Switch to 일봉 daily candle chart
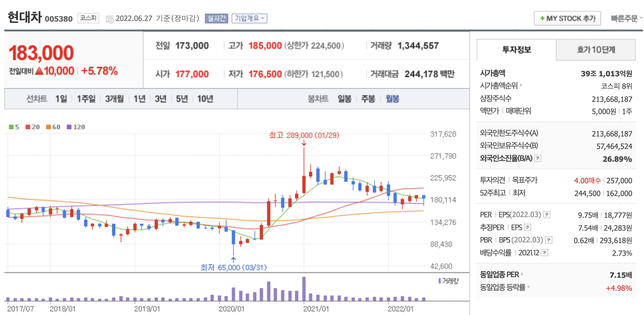The width and height of the screenshot is (644, 315). (345, 99)
